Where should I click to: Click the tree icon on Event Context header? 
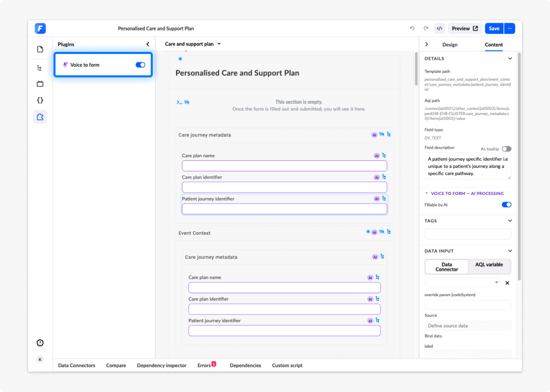(389, 232)
